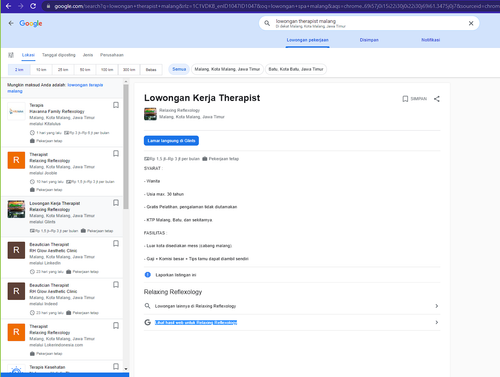
Task: Open the Terapis Kesehatan listing
Action: pyautogui.click(x=62, y=367)
